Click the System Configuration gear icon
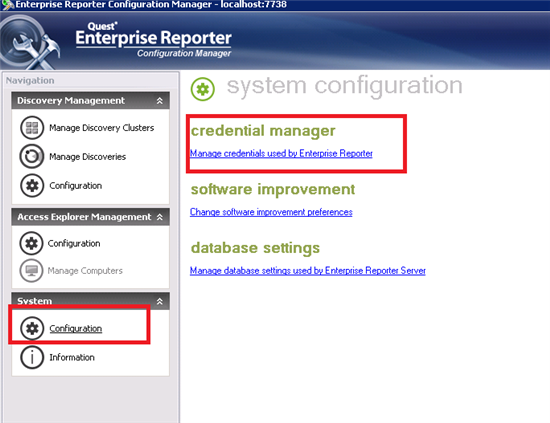Screen dimensions: 550x423 pyautogui.click(x=32, y=328)
